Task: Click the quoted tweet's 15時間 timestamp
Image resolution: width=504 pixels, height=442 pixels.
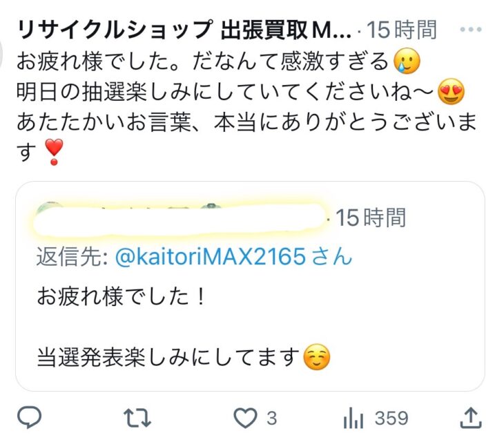Action: (371, 218)
